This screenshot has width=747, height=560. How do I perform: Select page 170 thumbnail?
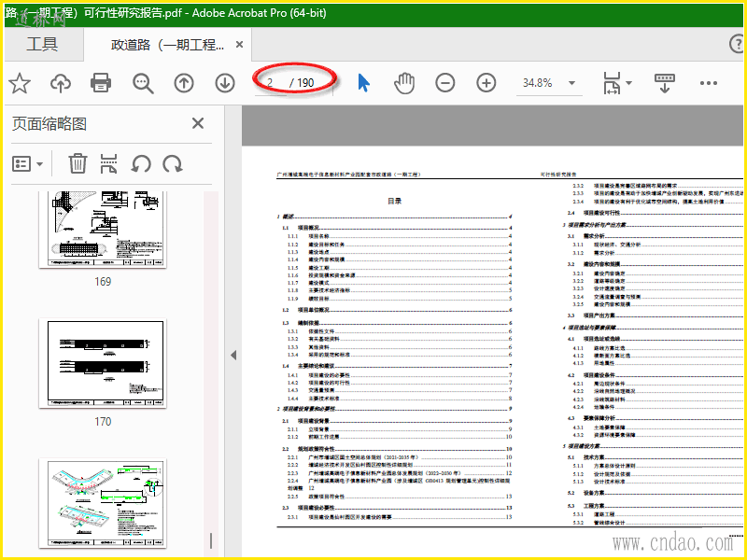(103, 363)
